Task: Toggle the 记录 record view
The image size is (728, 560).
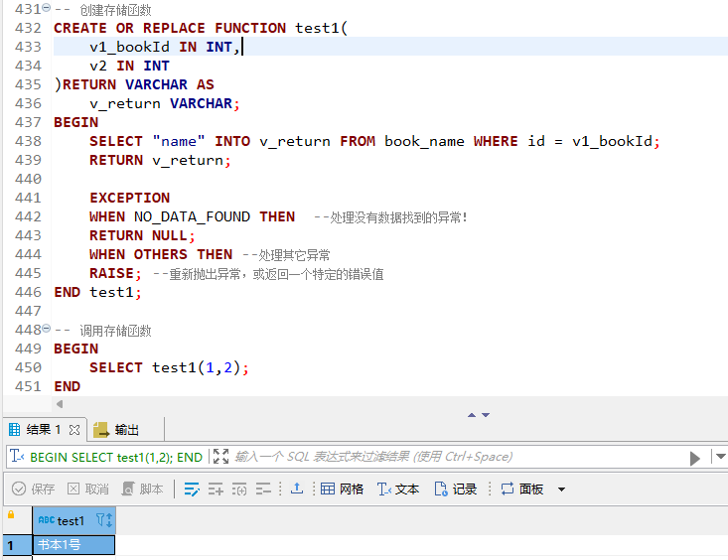Action: [456, 489]
